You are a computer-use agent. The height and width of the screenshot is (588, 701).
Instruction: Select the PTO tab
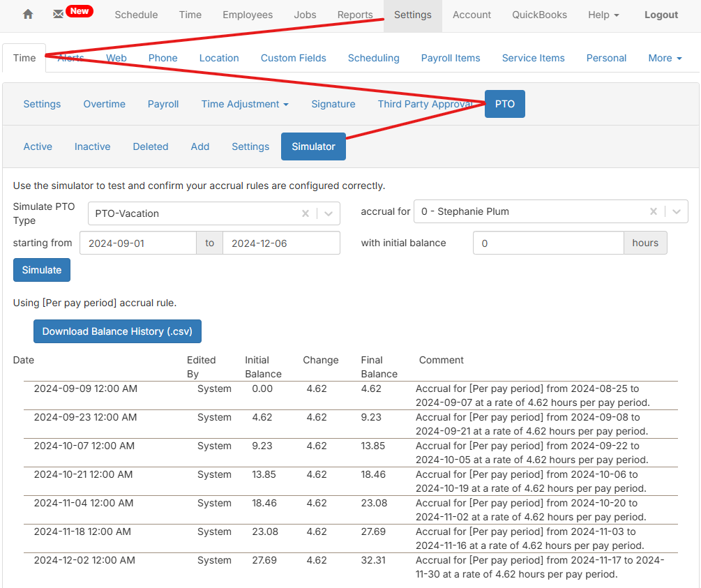coord(504,103)
